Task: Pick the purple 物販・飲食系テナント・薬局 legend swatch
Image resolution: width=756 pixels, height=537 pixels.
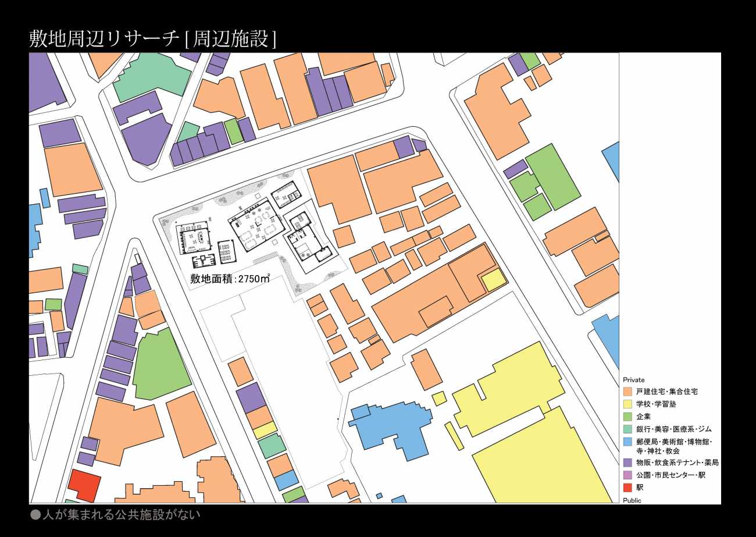Action: coord(627,463)
